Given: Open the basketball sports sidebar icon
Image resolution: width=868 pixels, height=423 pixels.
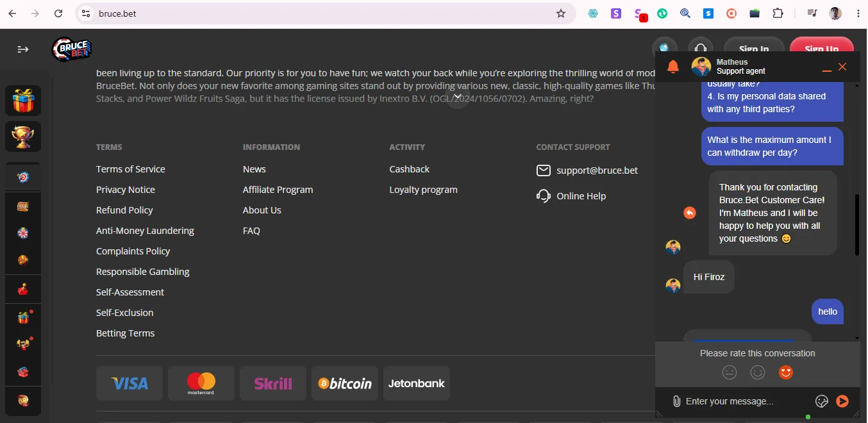Looking at the screenshot, I should pyautogui.click(x=23, y=260).
